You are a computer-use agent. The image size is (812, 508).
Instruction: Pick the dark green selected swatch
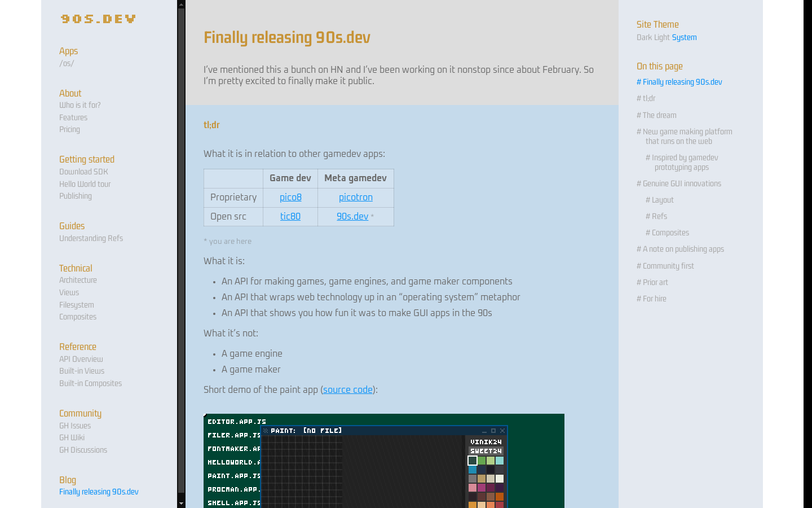tap(473, 461)
